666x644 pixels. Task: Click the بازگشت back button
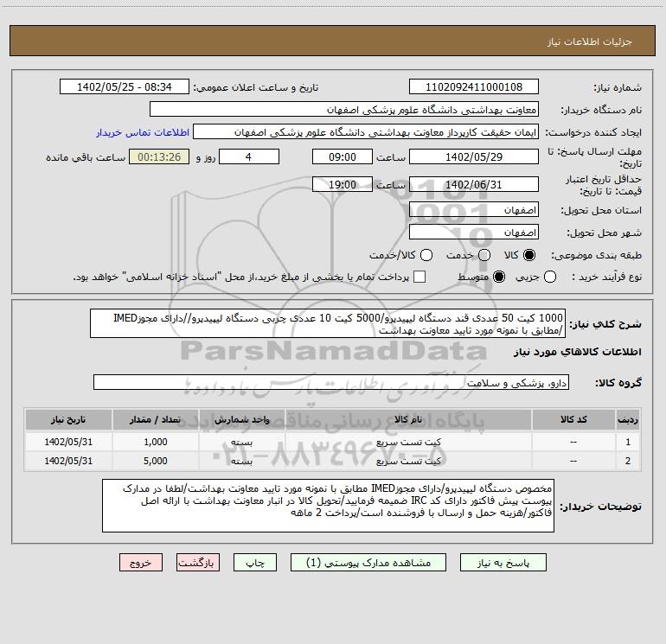(198, 563)
